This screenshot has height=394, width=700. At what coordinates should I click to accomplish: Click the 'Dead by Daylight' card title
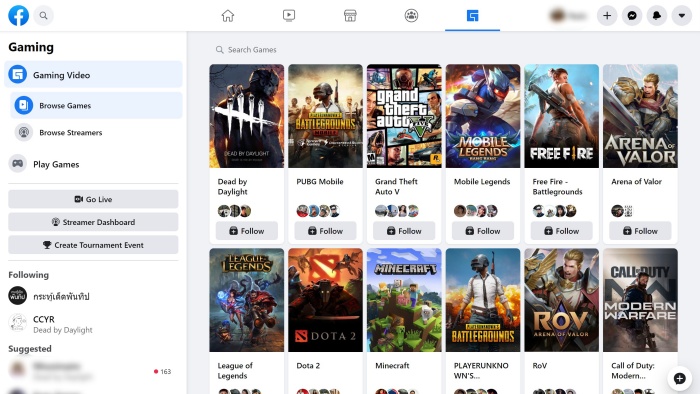233,187
